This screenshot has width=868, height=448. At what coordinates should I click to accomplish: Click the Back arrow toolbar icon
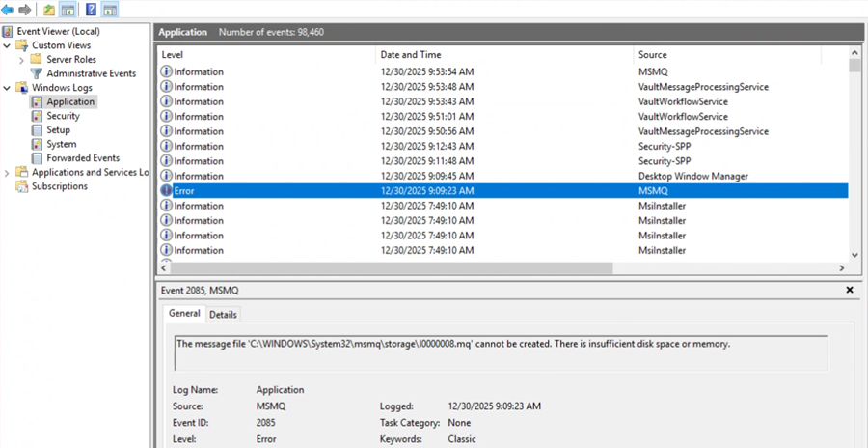7,10
